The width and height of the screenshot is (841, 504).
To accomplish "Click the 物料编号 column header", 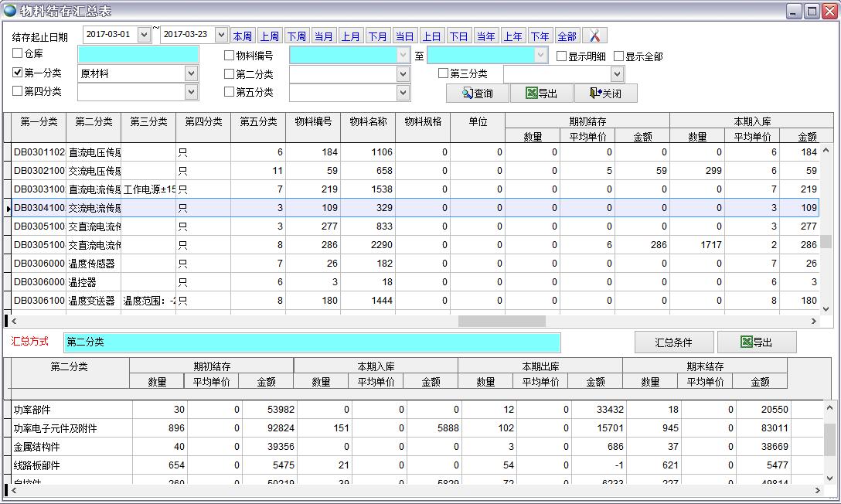I will (x=313, y=121).
